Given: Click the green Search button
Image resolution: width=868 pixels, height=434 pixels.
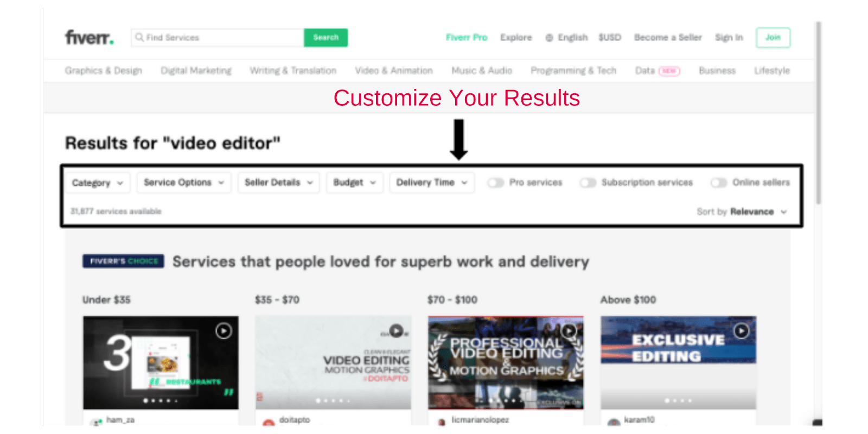Looking at the screenshot, I should click(325, 37).
